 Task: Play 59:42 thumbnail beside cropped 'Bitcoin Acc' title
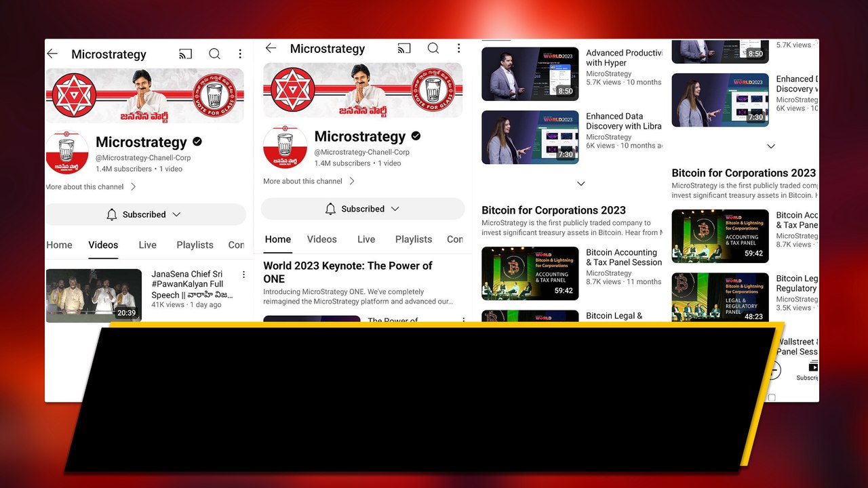[x=720, y=236]
